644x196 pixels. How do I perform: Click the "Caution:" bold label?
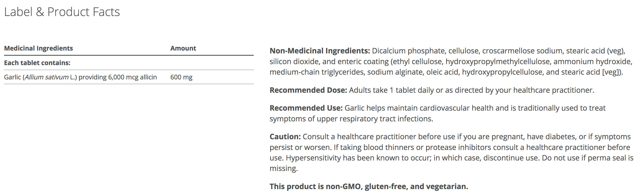click(x=285, y=137)
